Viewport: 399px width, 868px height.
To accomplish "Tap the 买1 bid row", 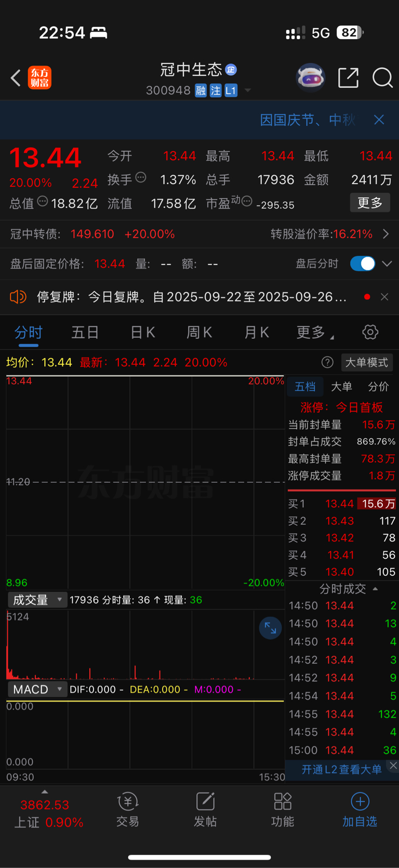I will click(342, 504).
